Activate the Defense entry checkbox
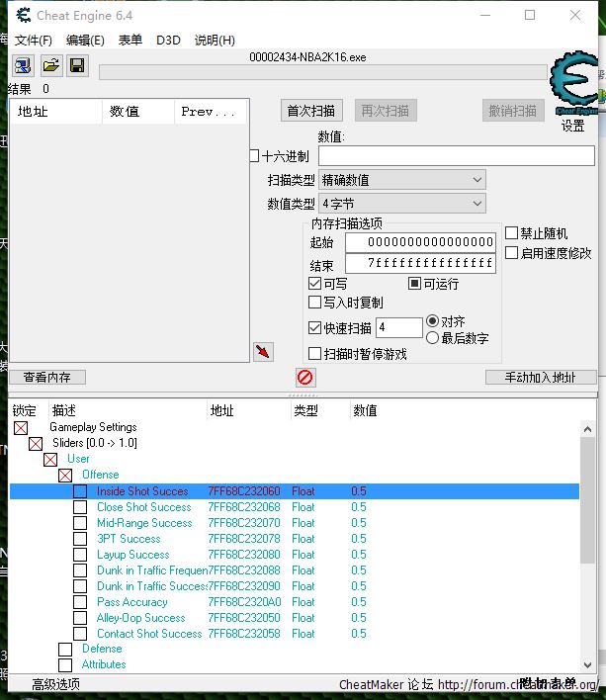This screenshot has width=606, height=700. [x=65, y=650]
